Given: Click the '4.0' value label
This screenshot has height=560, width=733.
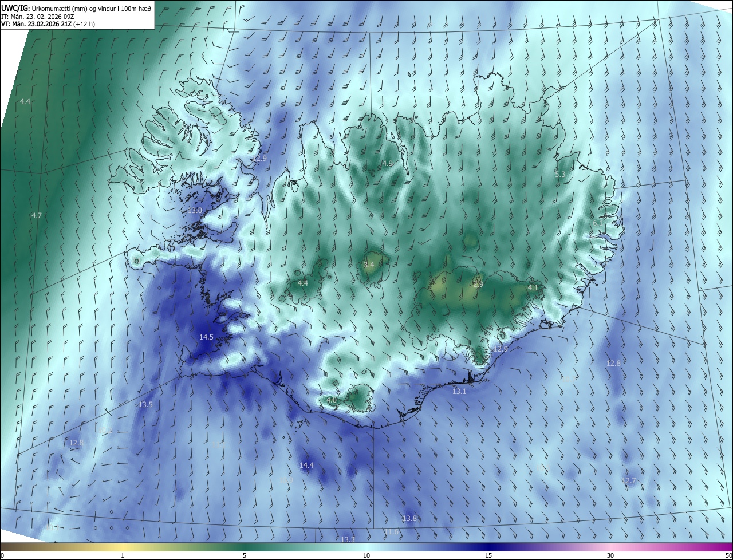Looking at the screenshot, I should pyautogui.click(x=332, y=400).
